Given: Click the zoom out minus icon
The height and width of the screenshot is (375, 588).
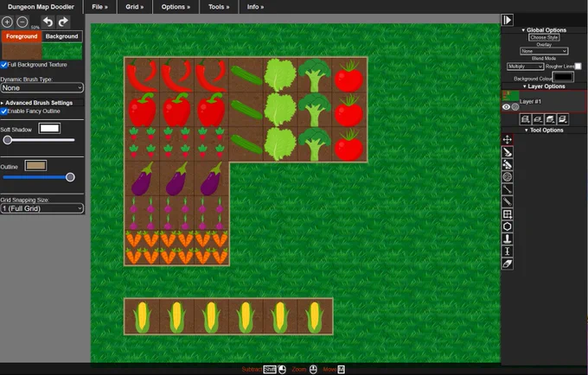Looking at the screenshot, I should 22,22.
